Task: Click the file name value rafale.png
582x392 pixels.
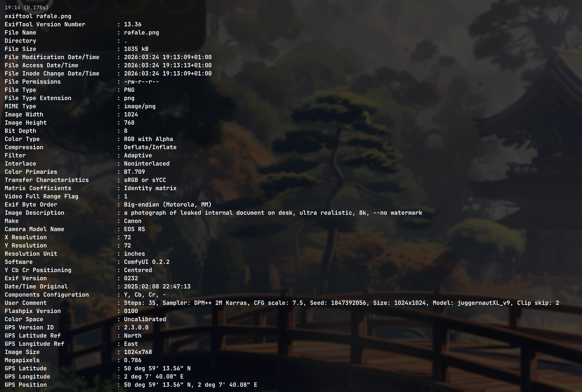Action: click(142, 33)
